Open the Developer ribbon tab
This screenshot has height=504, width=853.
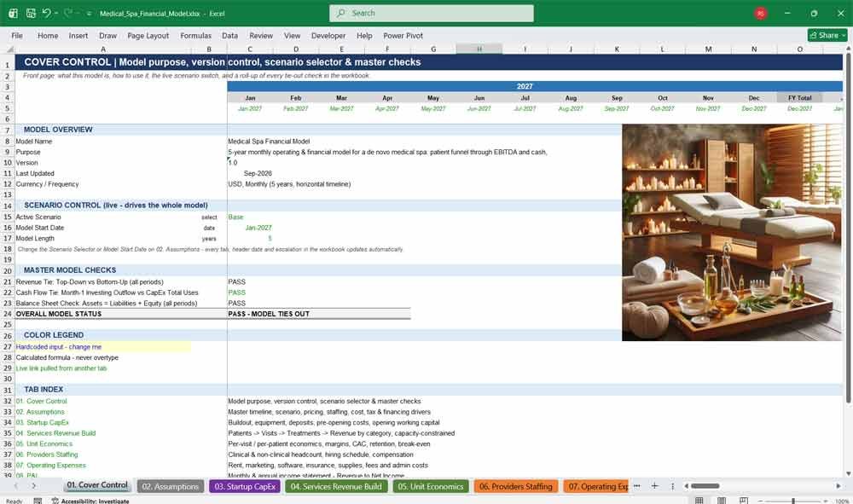coord(328,35)
